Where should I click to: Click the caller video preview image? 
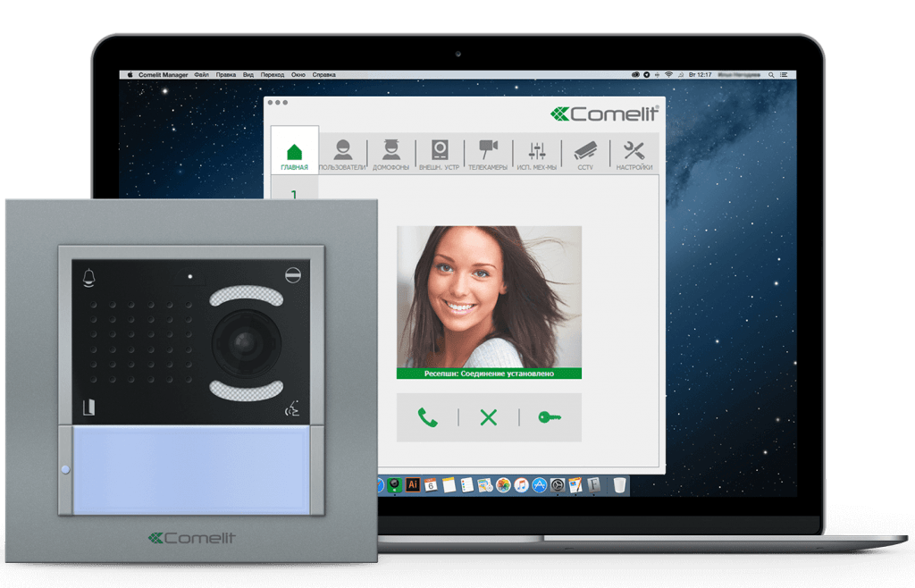(x=489, y=297)
